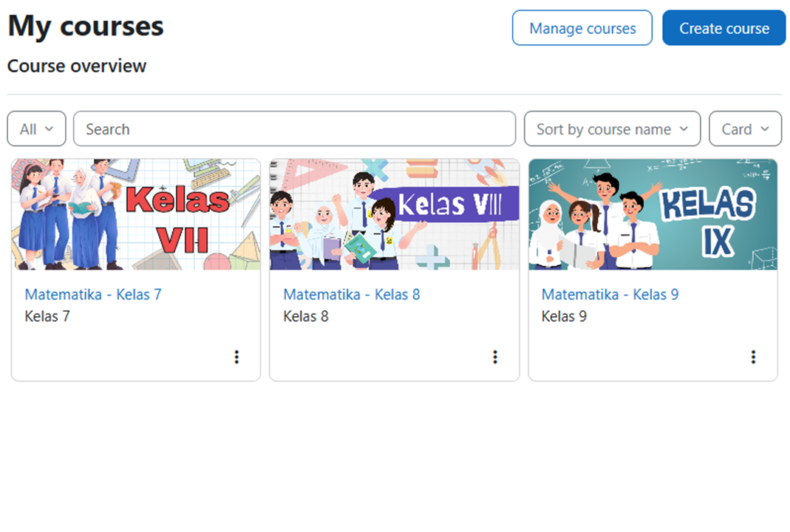790x532 pixels.
Task: Open three-dot menu on Kelas 8 card
Action: click(495, 357)
